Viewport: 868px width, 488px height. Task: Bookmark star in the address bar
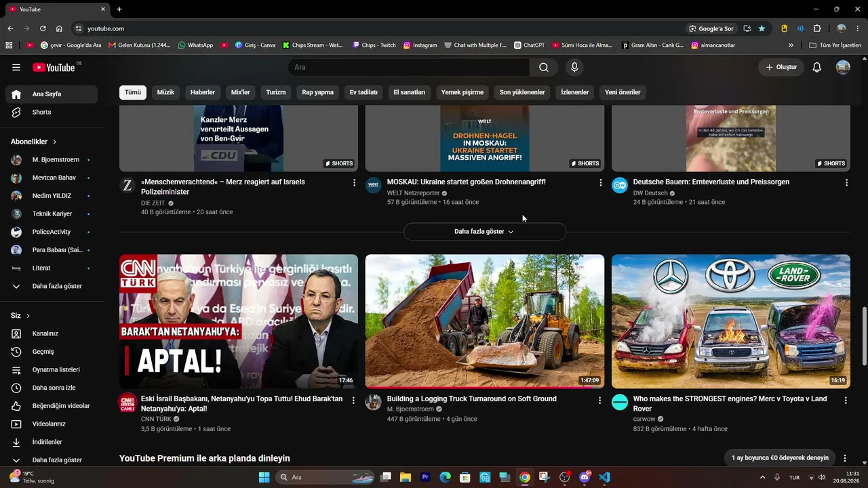pos(762,28)
